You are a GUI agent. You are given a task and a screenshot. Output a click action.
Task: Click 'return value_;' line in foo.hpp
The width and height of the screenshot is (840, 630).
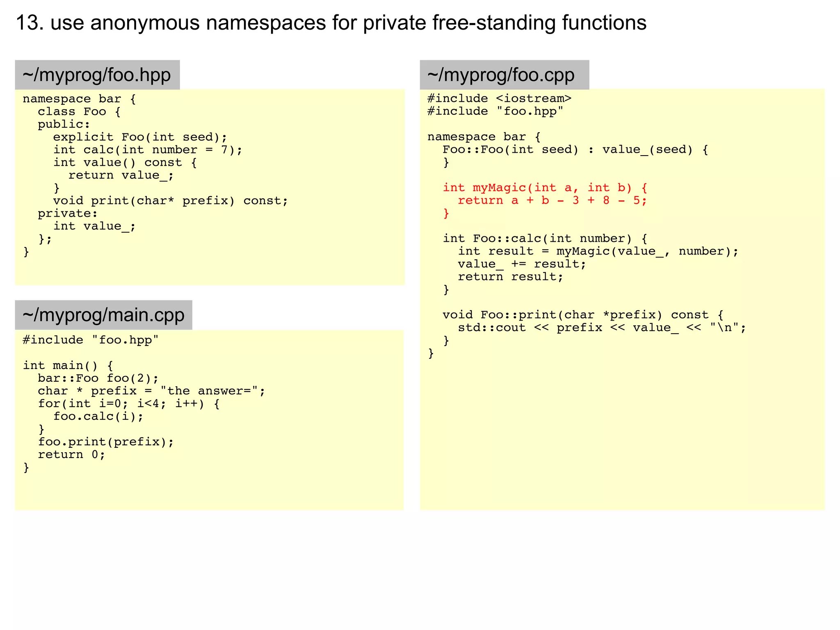tap(121, 175)
